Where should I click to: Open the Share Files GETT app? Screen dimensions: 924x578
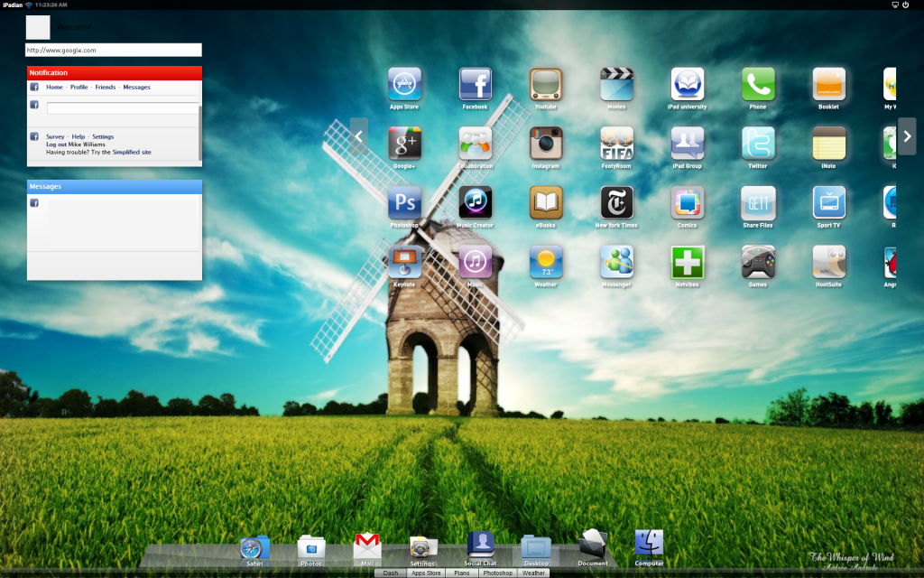click(x=758, y=202)
